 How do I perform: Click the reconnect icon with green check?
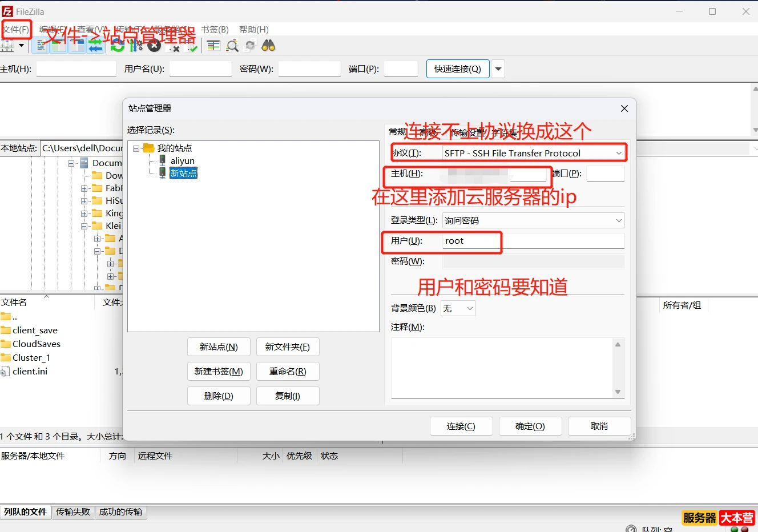(192, 46)
